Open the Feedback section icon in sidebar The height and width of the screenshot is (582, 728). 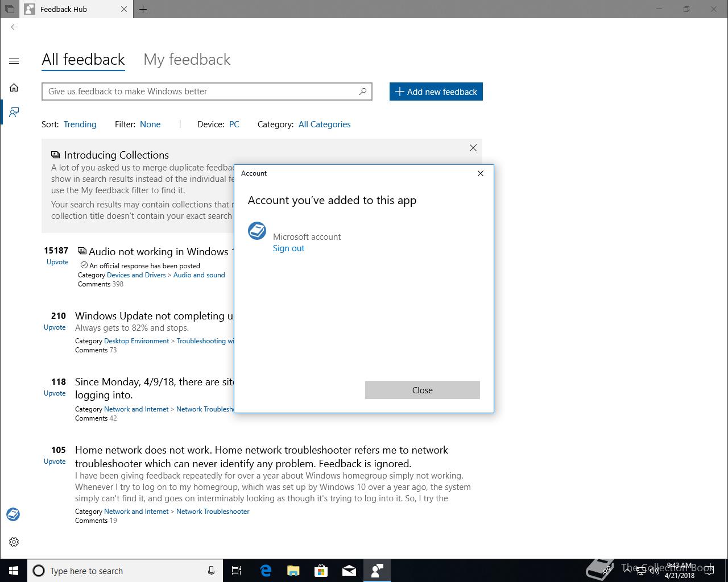point(14,113)
